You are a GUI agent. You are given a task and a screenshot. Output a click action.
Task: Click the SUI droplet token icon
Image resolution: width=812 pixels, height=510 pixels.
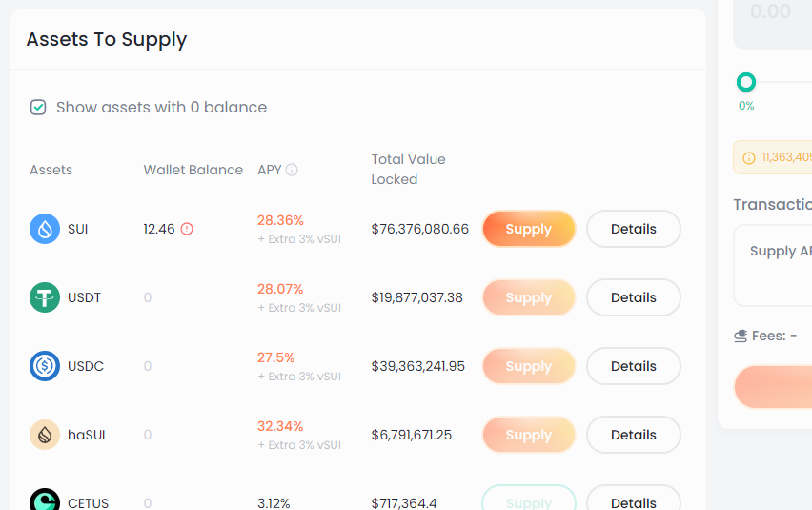point(45,229)
